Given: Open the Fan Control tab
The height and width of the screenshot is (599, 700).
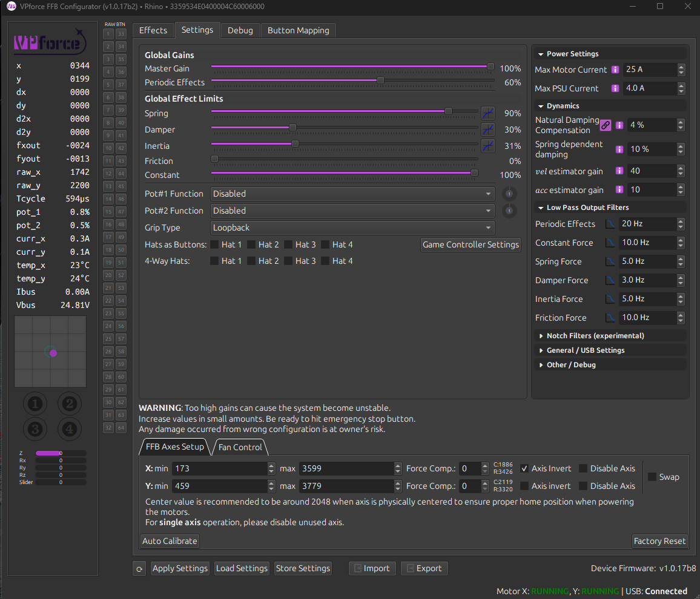Looking at the screenshot, I should click(x=240, y=447).
